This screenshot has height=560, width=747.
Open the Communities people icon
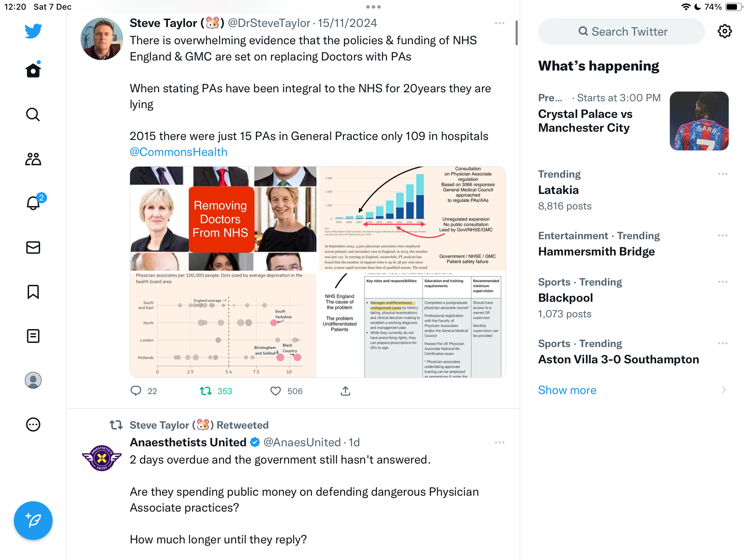pos(33,159)
